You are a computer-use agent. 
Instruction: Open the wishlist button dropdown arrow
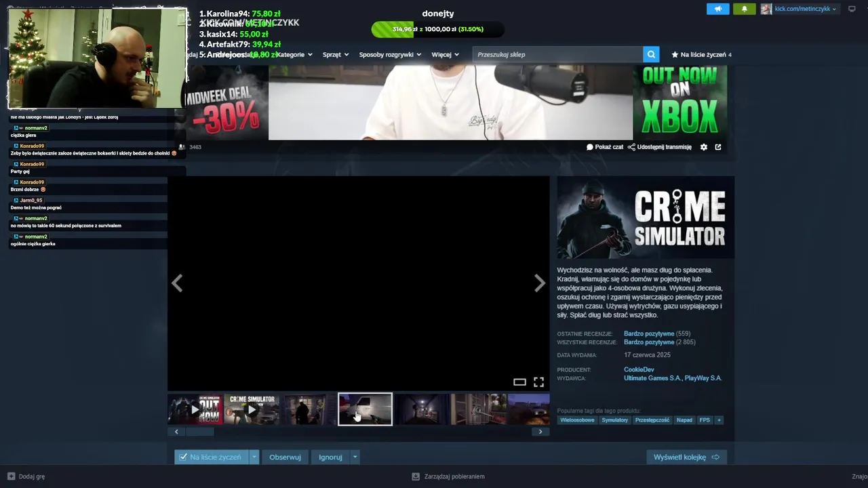(x=254, y=457)
